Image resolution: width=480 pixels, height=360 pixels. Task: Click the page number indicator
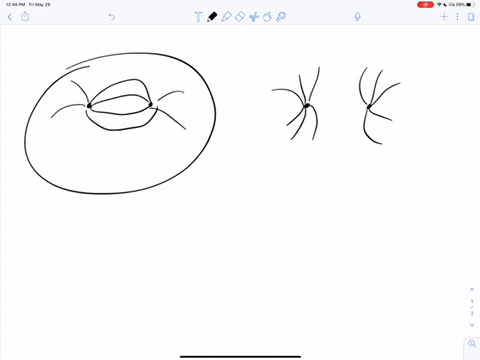click(x=472, y=307)
